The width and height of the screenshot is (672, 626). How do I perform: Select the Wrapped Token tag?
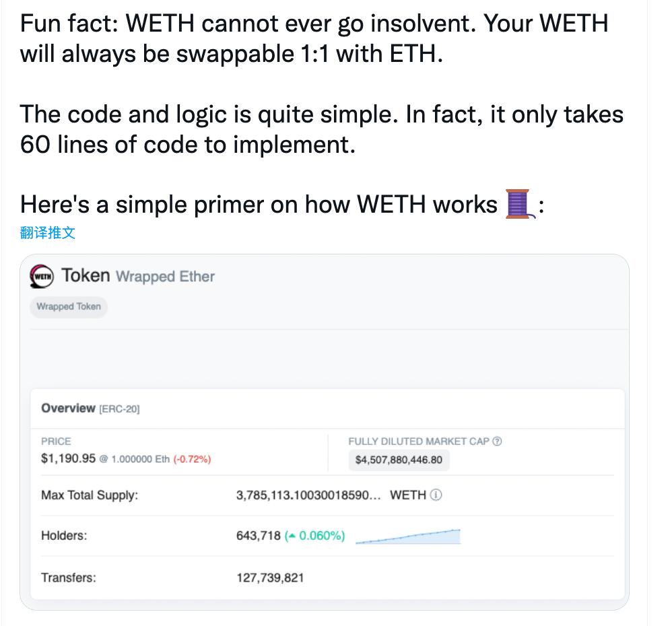(69, 307)
